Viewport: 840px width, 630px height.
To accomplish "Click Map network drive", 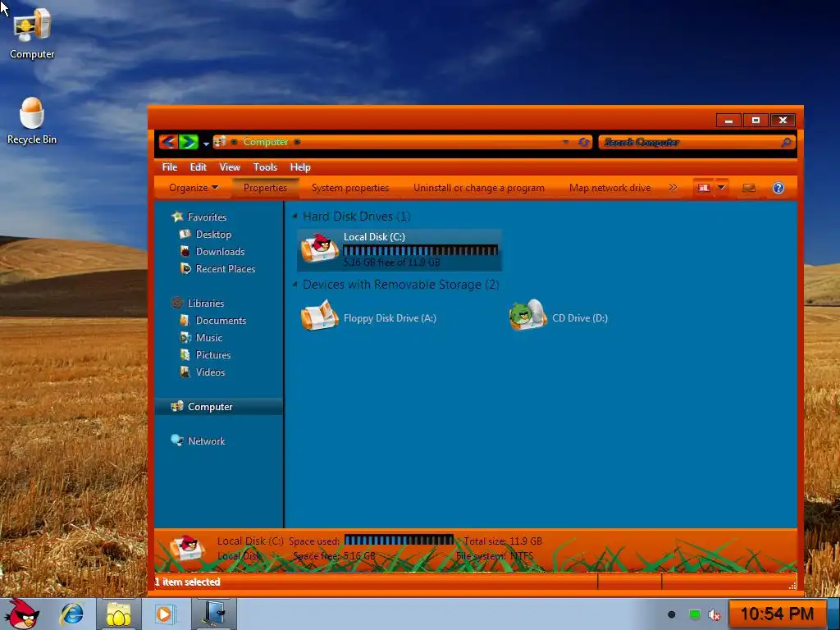I will (609, 188).
